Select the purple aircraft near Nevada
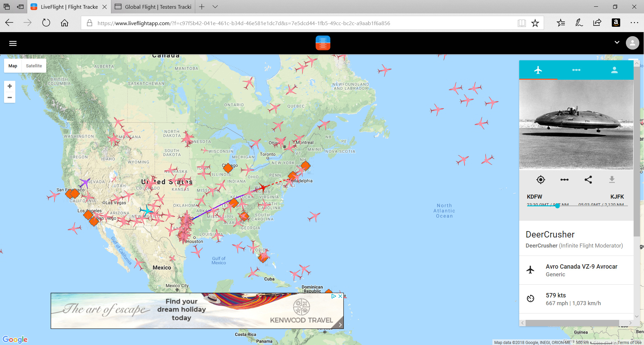The image size is (644, 345). (x=85, y=183)
